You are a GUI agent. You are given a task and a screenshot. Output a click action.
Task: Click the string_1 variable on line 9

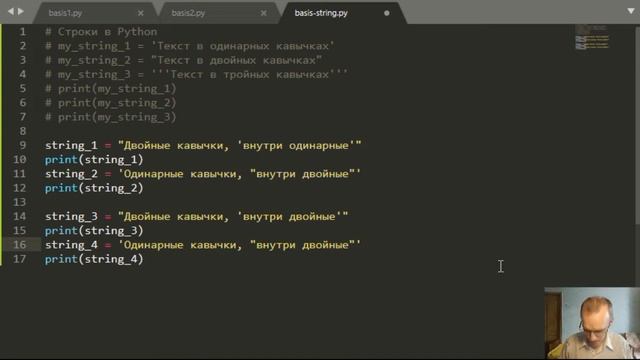(x=71, y=146)
